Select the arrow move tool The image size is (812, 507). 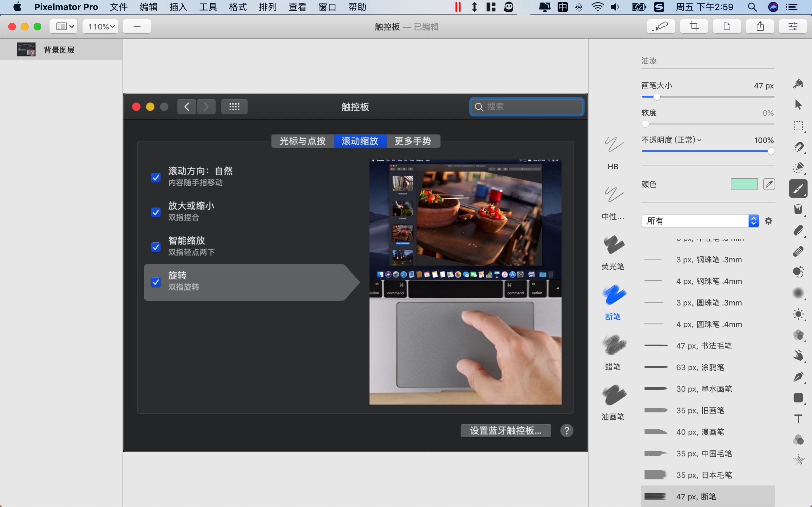click(798, 105)
